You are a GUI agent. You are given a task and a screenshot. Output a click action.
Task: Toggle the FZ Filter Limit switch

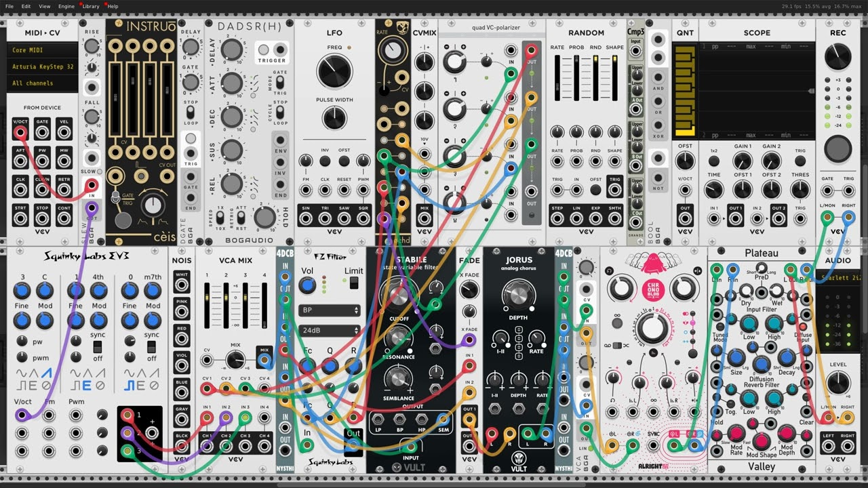pyautogui.click(x=353, y=283)
